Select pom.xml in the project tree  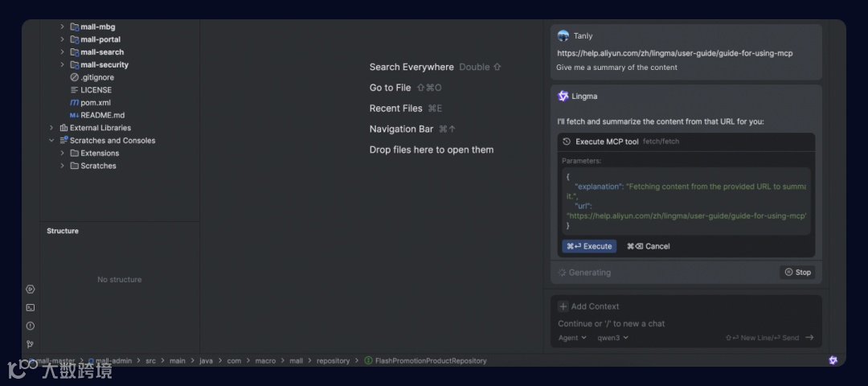(96, 102)
